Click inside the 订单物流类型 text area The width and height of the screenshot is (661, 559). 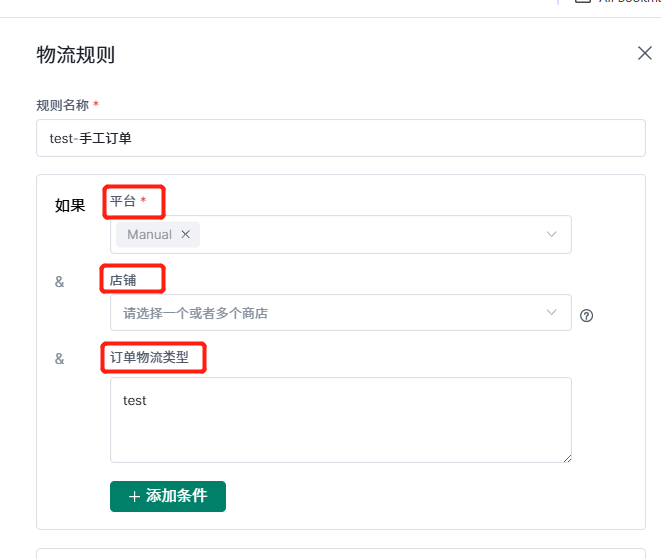341,420
